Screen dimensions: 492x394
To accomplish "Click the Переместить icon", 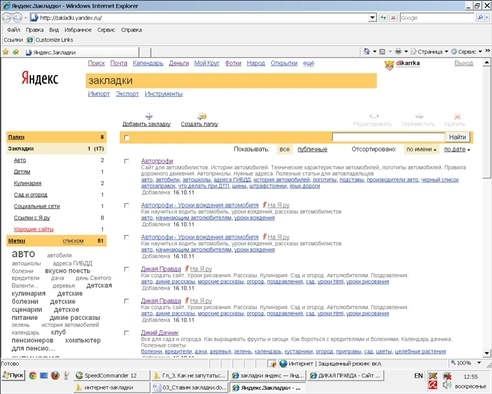I will [419, 116].
